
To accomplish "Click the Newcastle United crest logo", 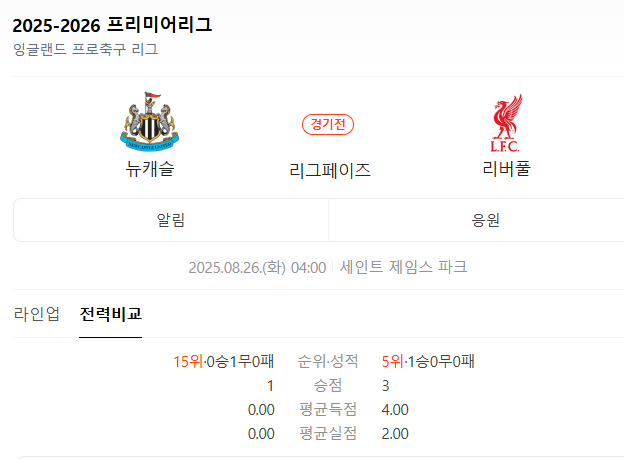I will click(x=150, y=122).
